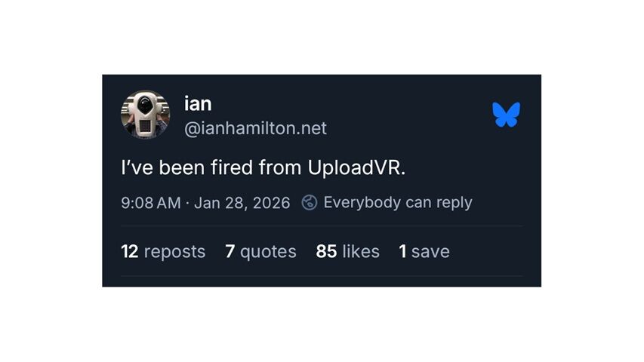The height and width of the screenshot is (362, 644).
Task: Click the number 12 before reposts
Action: [129, 251]
